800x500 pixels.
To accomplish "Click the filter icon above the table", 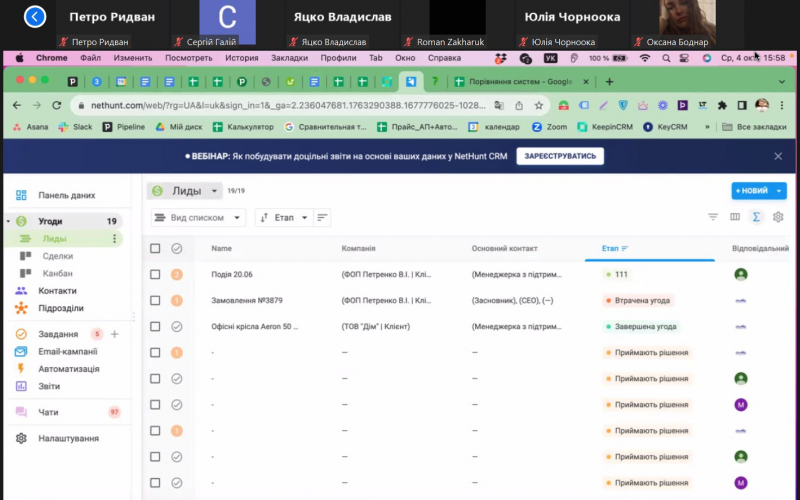I will pos(713,217).
